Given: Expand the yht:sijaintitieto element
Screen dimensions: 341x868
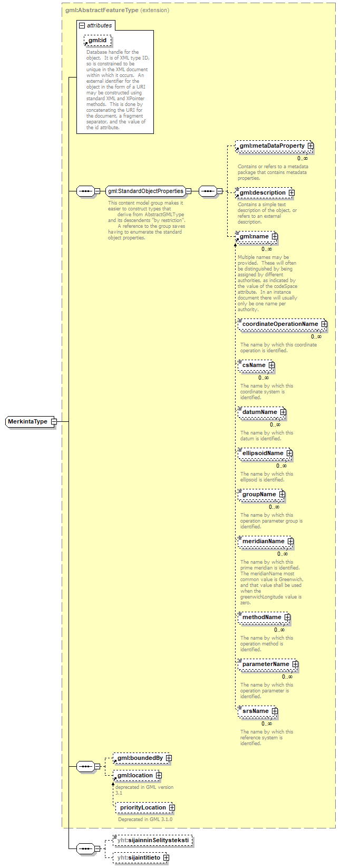Looking at the screenshot, I should coord(166,858).
